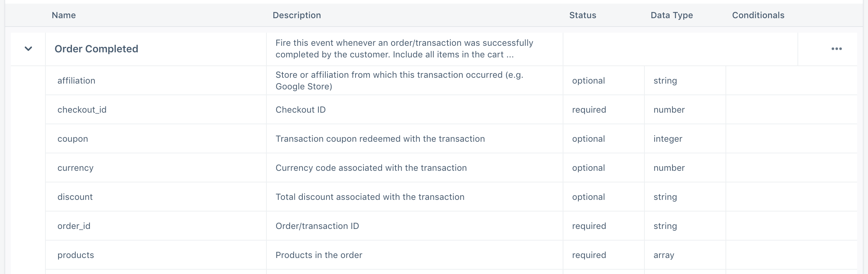Click the optional status for currency
This screenshot has height=274, width=868.
click(x=588, y=168)
